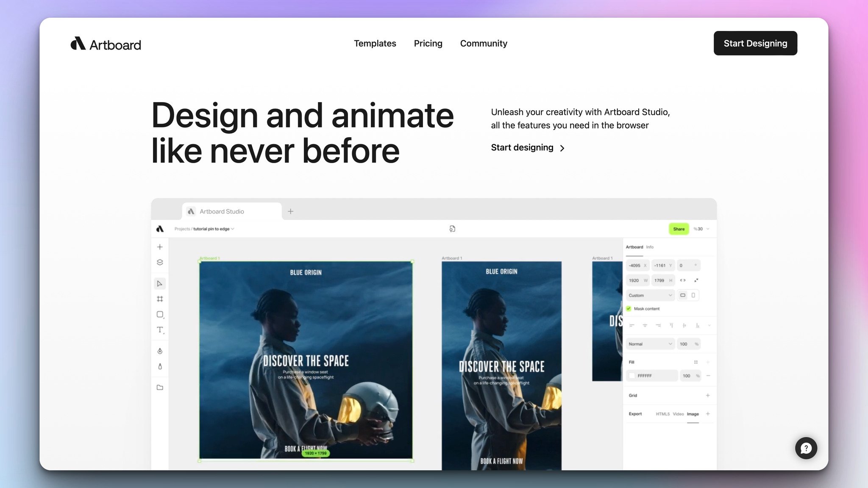Select the Move/Select tool in toolbar
This screenshot has height=488, width=868.
(x=159, y=284)
